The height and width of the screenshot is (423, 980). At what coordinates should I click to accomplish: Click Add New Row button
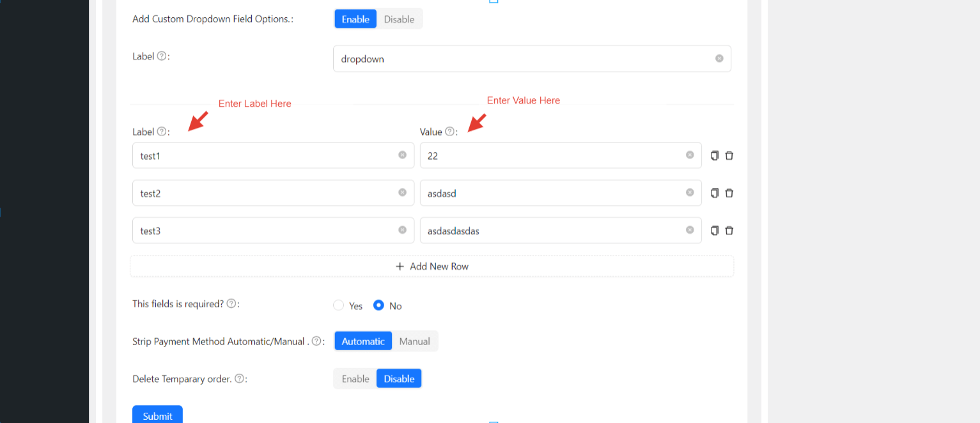point(432,266)
